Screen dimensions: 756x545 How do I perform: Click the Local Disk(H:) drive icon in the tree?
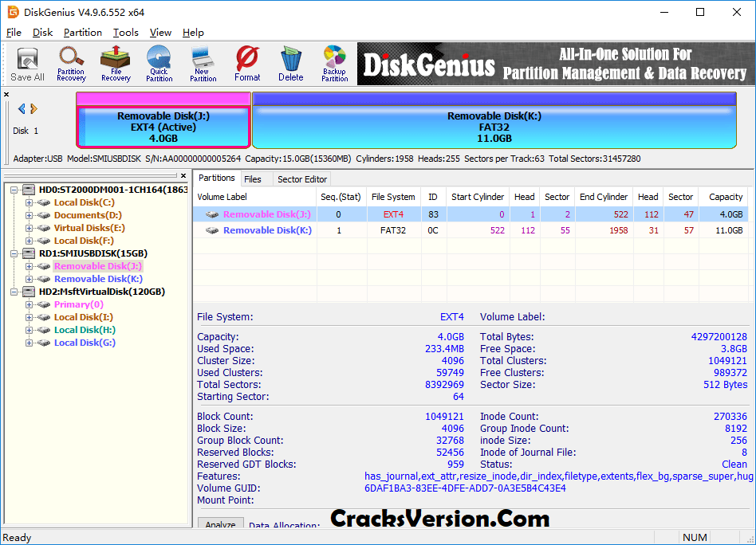pos(44,330)
